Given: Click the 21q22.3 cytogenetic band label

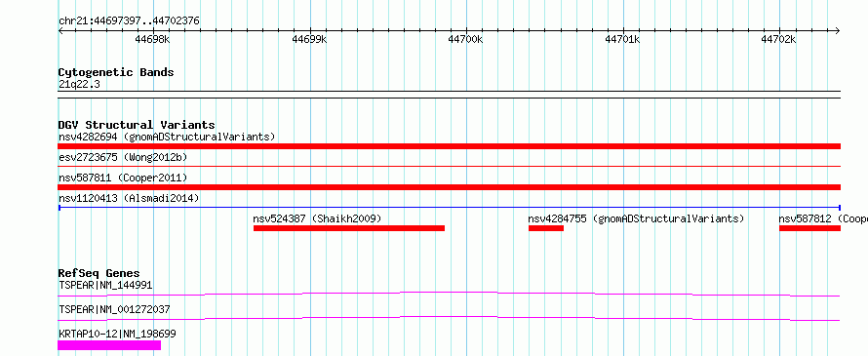Looking at the screenshot, I should click(79, 85).
